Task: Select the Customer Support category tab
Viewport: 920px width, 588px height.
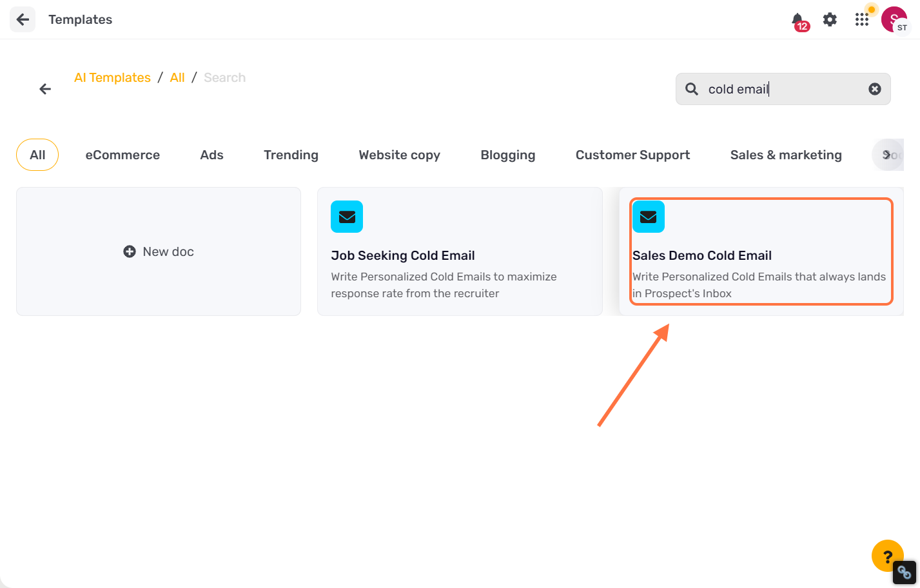Action: 632,155
